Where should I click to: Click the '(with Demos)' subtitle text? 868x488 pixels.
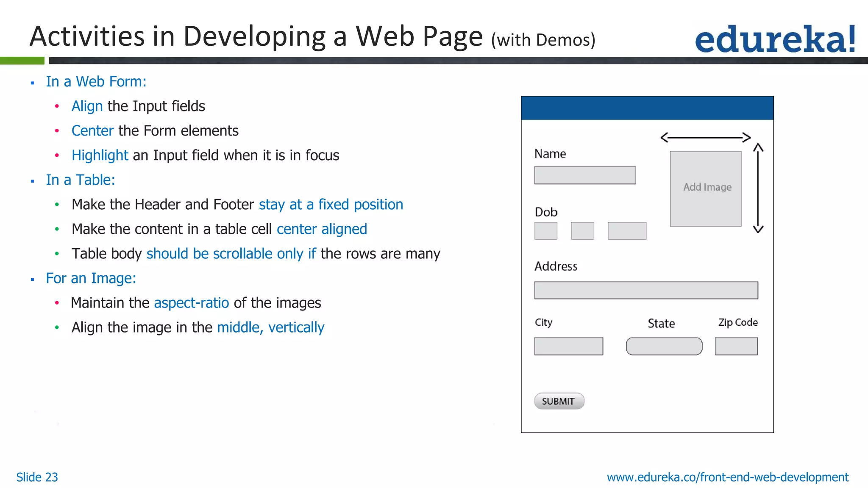(x=543, y=40)
